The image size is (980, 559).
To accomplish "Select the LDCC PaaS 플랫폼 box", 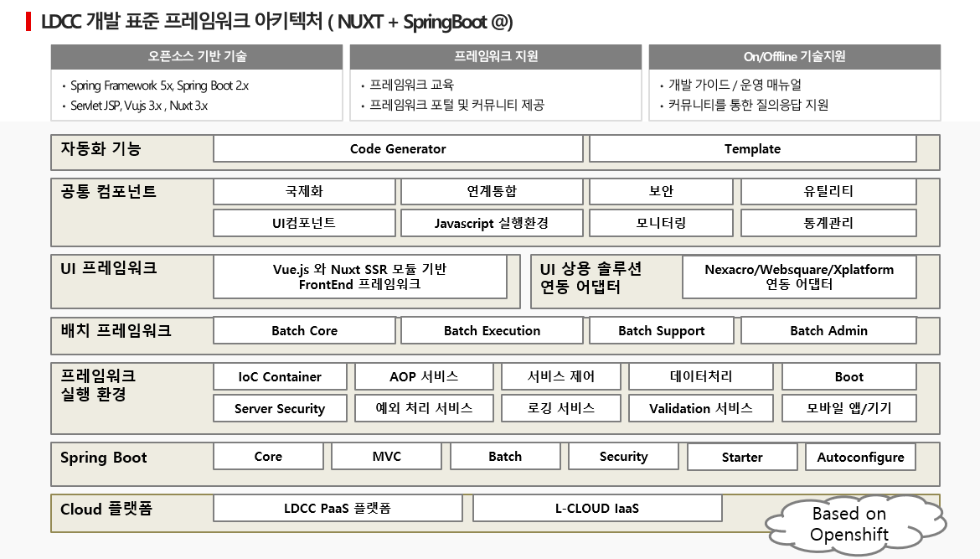I will coord(338,509).
